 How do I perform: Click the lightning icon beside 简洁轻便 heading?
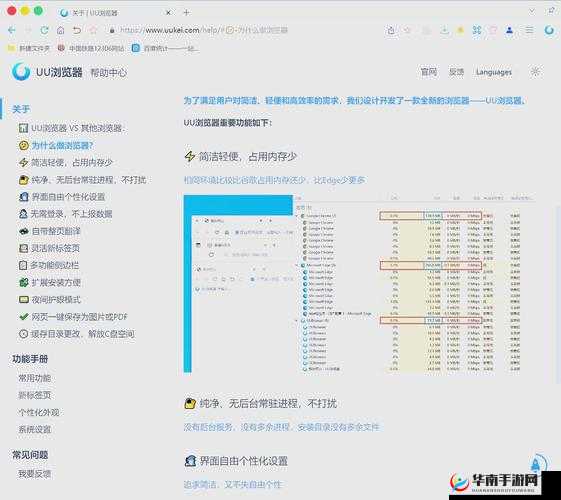[190, 156]
